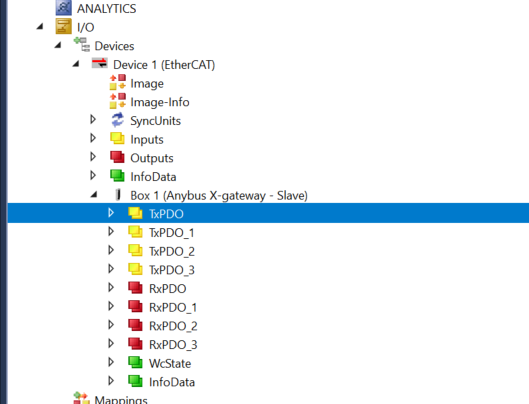Viewport: 529px width, 404px height.
Task: Select the WcState item
Action: click(x=170, y=363)
